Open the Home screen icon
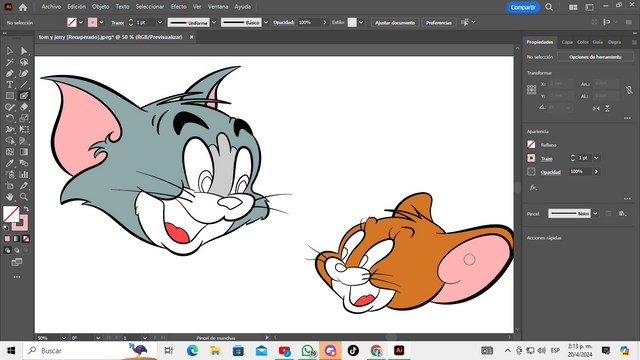The height and width of the screenshot is (360, 640). click(x=23, y=7)
